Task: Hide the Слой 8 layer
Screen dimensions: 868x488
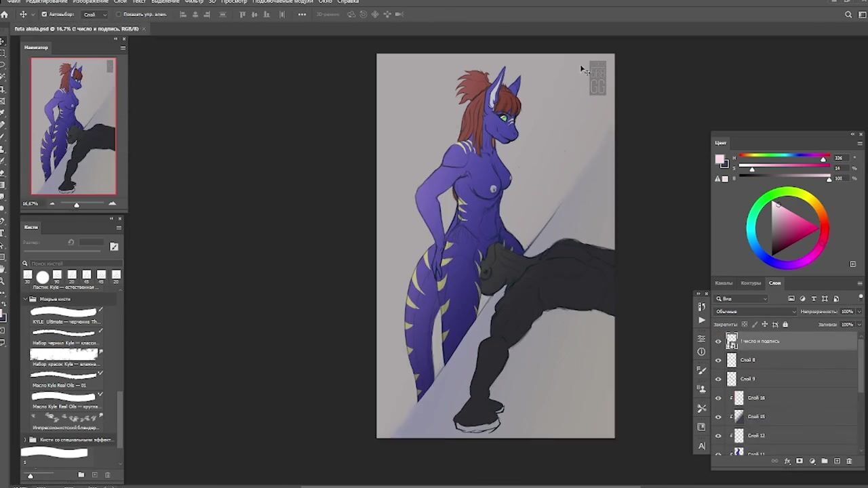Action: pyautogui.click(x=718, y=360)
